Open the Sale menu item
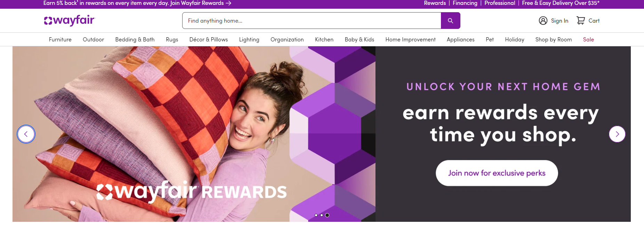644x234 pixels. tap(588, 39)
